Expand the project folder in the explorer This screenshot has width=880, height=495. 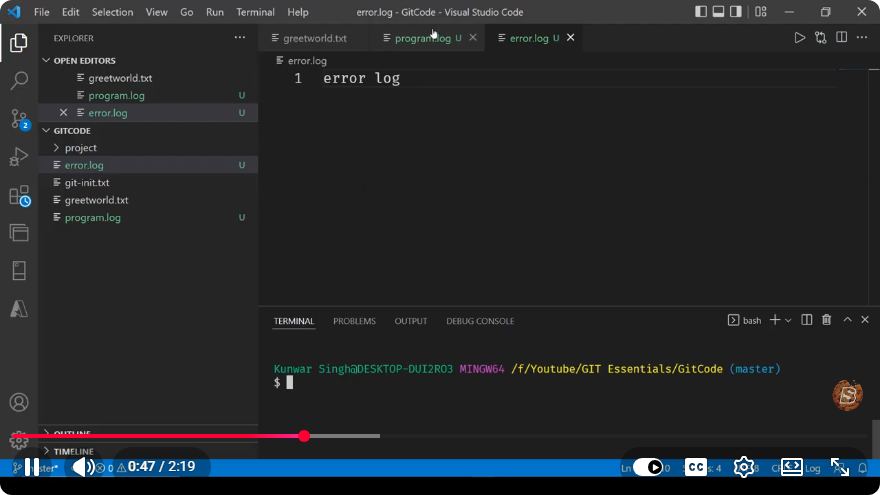(x=80, y=148)
